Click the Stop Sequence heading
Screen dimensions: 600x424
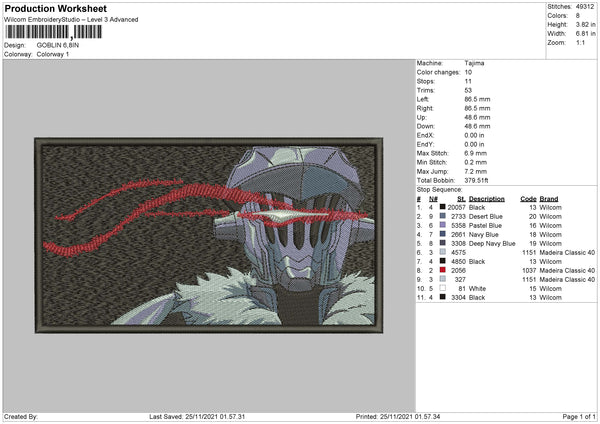click(x=439, y=190)
